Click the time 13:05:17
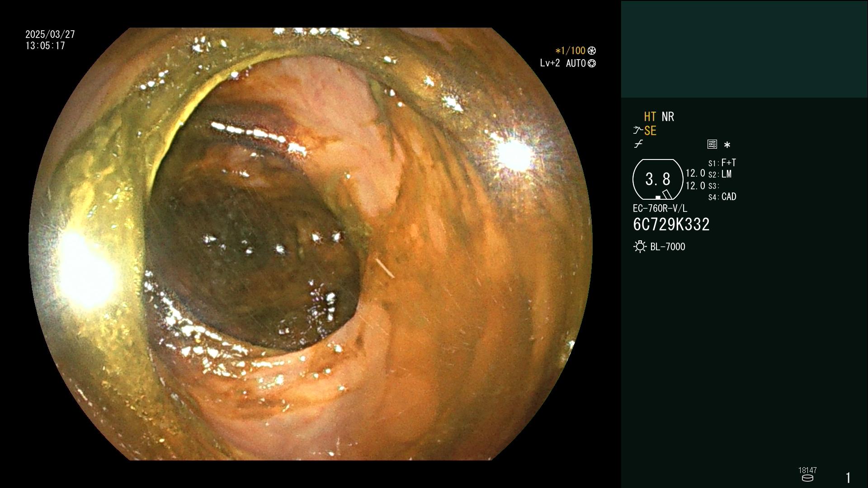The image size is (868, 488). (x=45, y=46)
